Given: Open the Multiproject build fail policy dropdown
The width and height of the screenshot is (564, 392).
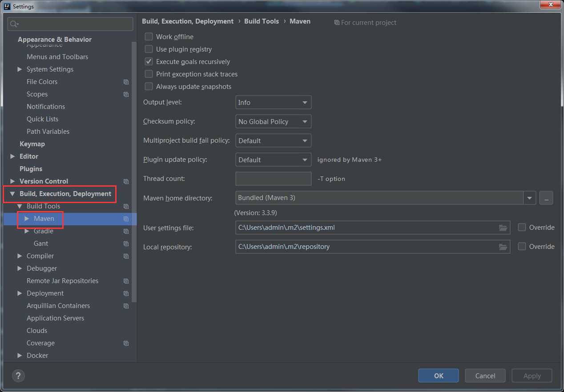Looking at the screenshot, I should pos(273,140).
